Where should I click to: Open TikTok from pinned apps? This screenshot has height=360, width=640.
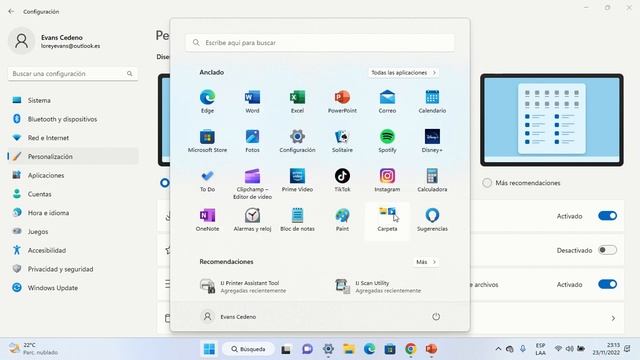tap(342, 180)
